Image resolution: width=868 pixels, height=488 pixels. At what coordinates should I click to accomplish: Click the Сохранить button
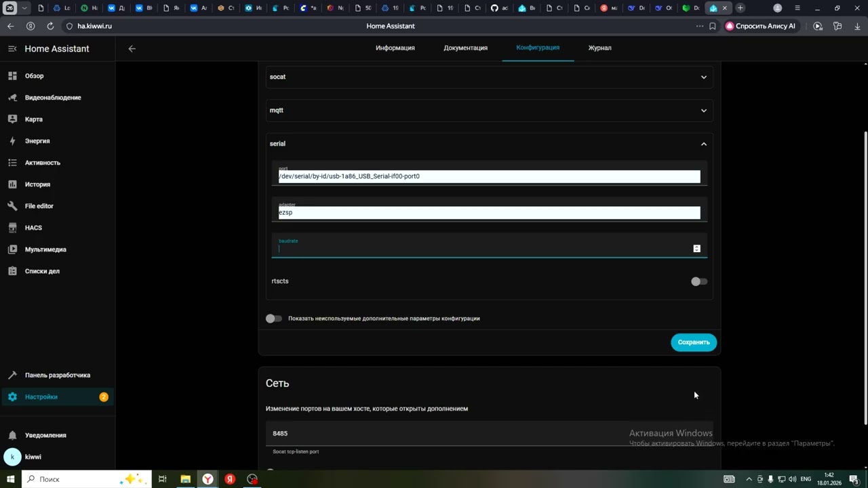[x=694, y=342]
